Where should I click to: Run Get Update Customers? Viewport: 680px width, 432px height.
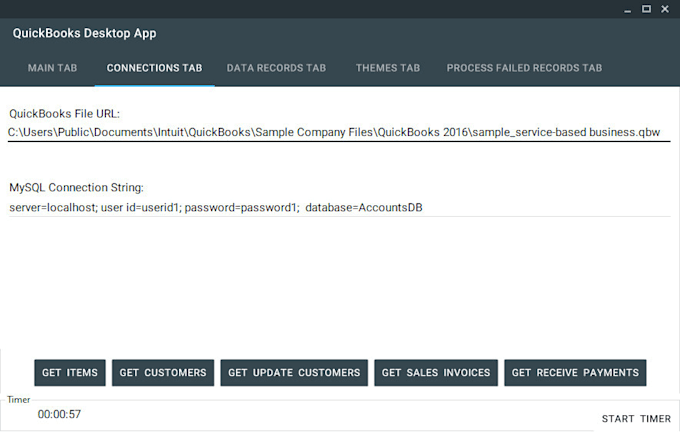[x=294, y=373]
